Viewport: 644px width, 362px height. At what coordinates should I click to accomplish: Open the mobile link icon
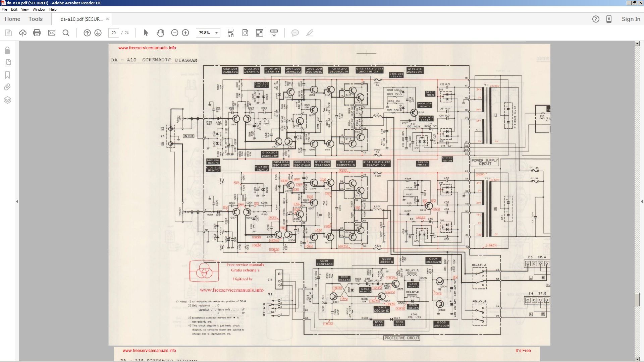tap(609, 19)
